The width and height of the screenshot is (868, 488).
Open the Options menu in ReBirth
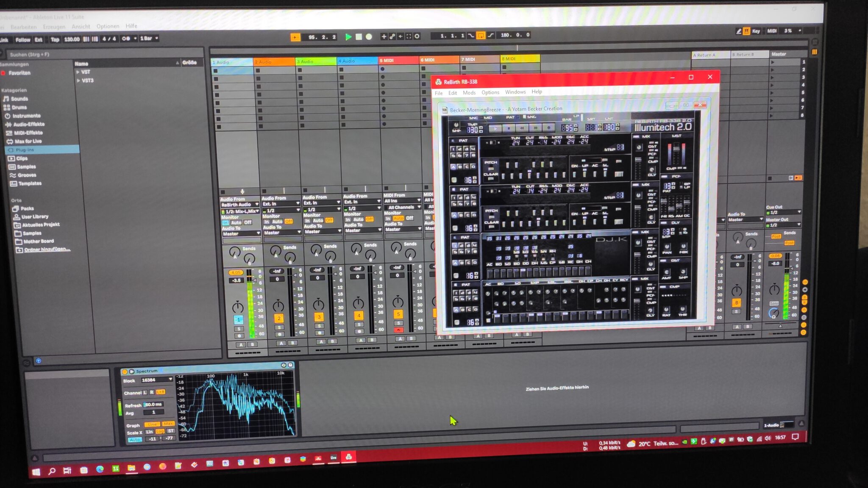pyautogui.click(x=490, y=92)
